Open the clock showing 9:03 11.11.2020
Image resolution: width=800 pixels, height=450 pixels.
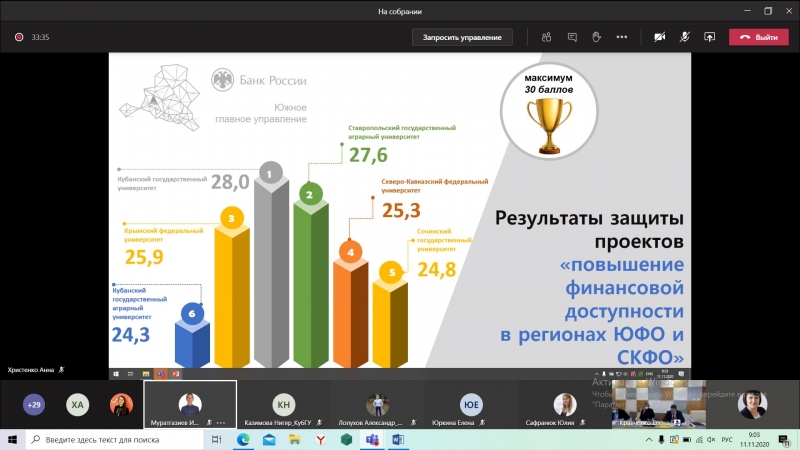(x=754, y=439)
